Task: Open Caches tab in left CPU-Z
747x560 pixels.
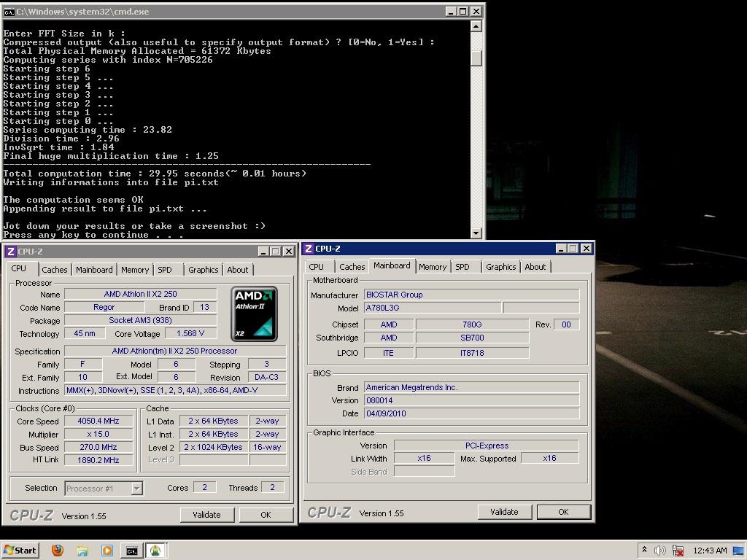Action: click(x=54, y=270)
